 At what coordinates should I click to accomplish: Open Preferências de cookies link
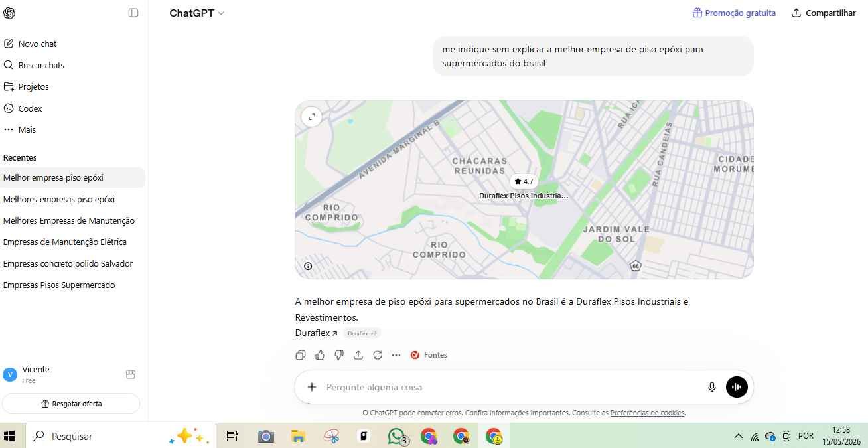[647, 413]
